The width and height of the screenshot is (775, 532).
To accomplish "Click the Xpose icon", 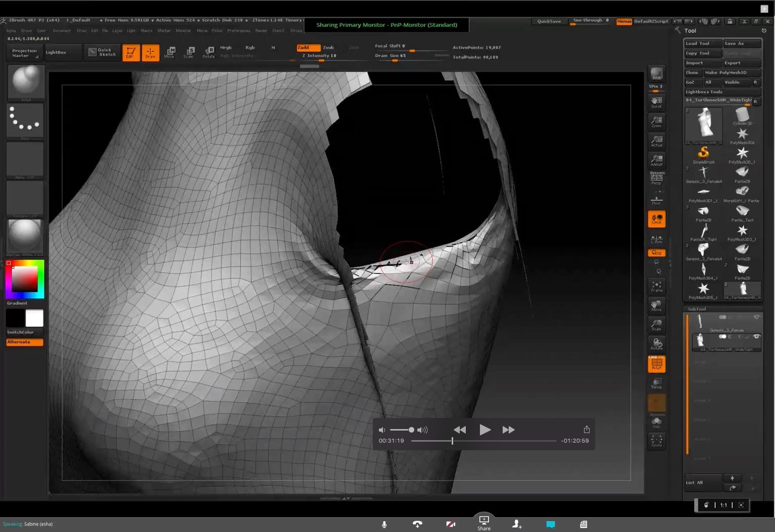I will click(656, 441).
